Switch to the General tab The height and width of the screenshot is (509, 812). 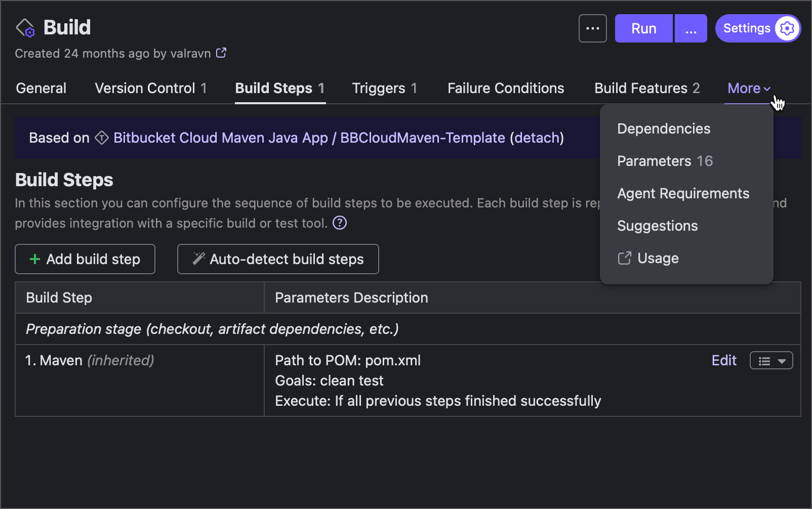click(x=41, y=88)
